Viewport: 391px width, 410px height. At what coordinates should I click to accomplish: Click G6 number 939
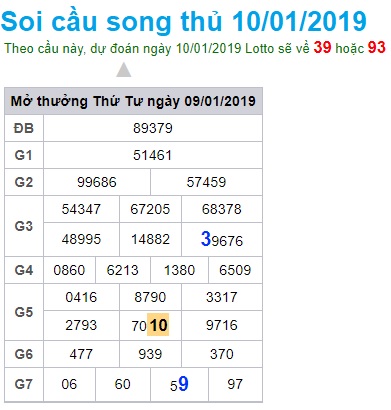(x=150, y=354)
